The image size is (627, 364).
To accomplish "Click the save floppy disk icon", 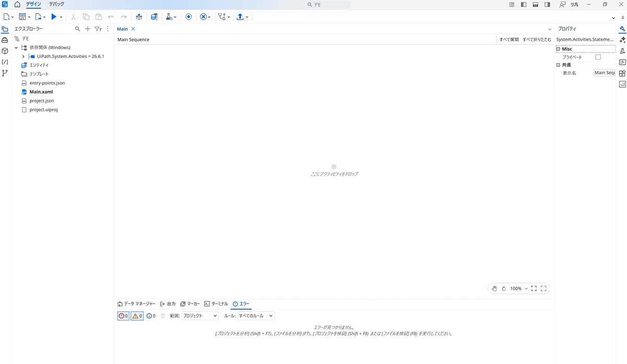I will point(22,17).
